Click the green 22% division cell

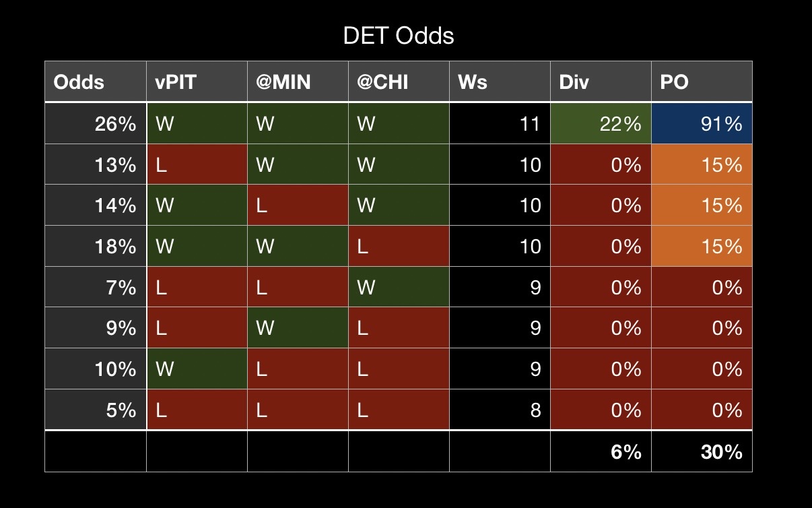point(601,124)
